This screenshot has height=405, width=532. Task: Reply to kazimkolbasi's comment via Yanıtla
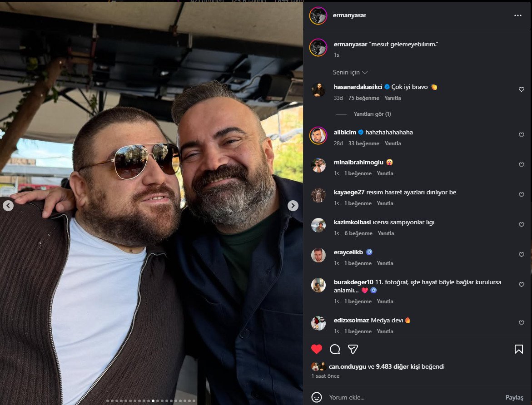pyautogui.click(x=386, y=233)
